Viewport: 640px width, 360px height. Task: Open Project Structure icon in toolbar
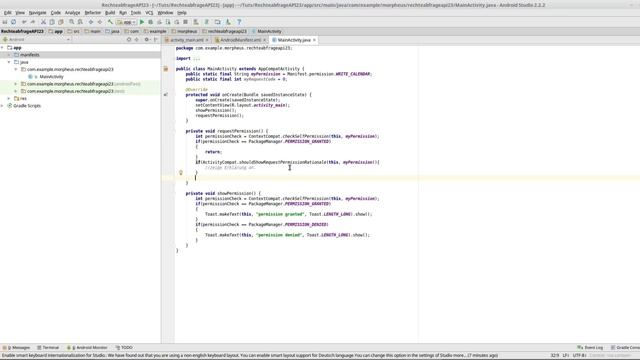pyautogui.click(x=217, y=22)
